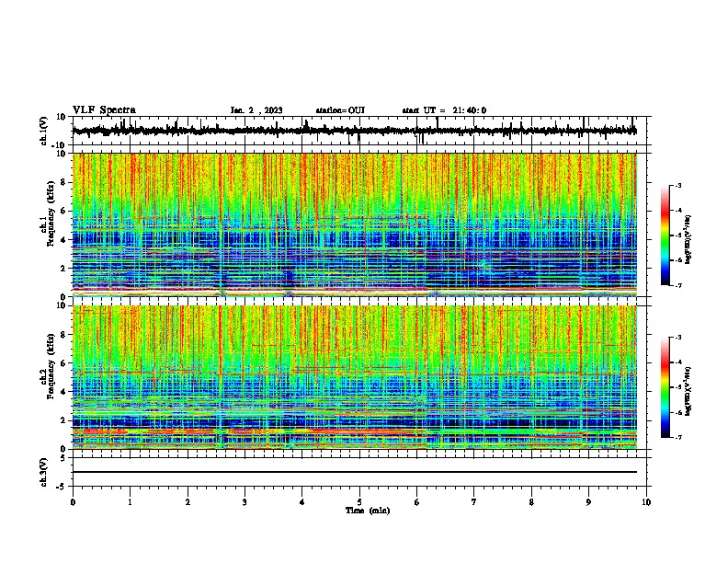
Task: Click the "Time (min)" x-axis label
Action: coord(368,511)
